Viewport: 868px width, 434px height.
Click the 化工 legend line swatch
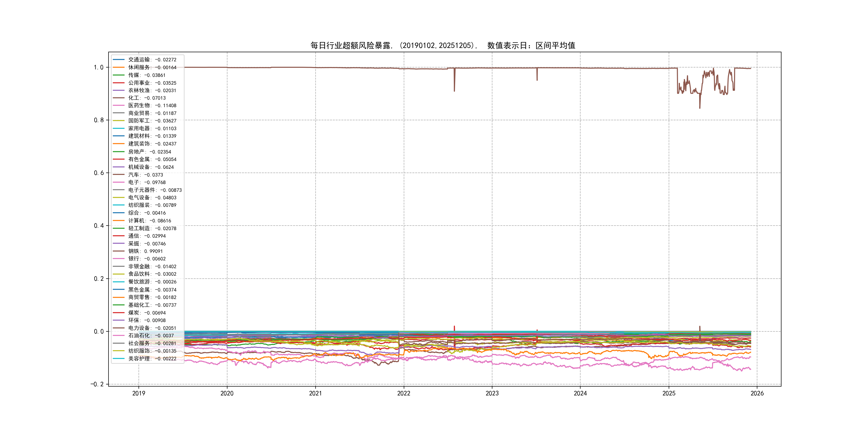(x=119, y=98)
